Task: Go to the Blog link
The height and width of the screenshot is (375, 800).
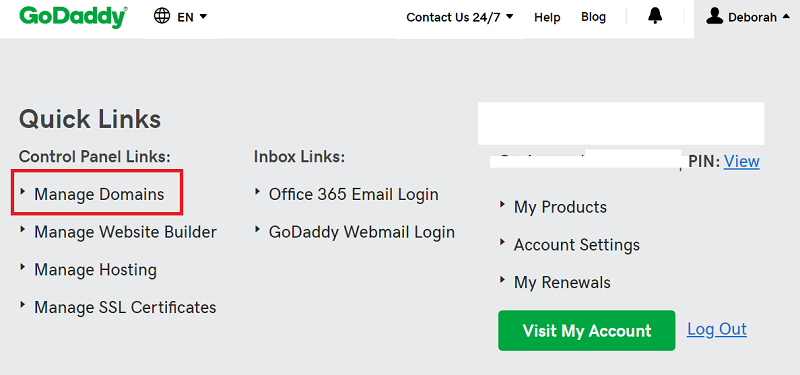Action: pos(593,17)
